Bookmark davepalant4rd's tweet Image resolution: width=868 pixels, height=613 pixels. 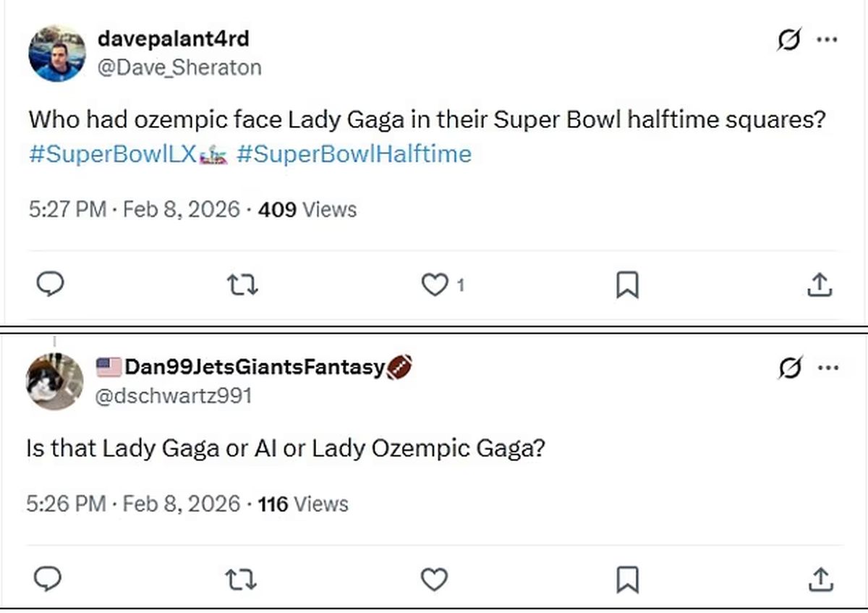click(626, 285)
